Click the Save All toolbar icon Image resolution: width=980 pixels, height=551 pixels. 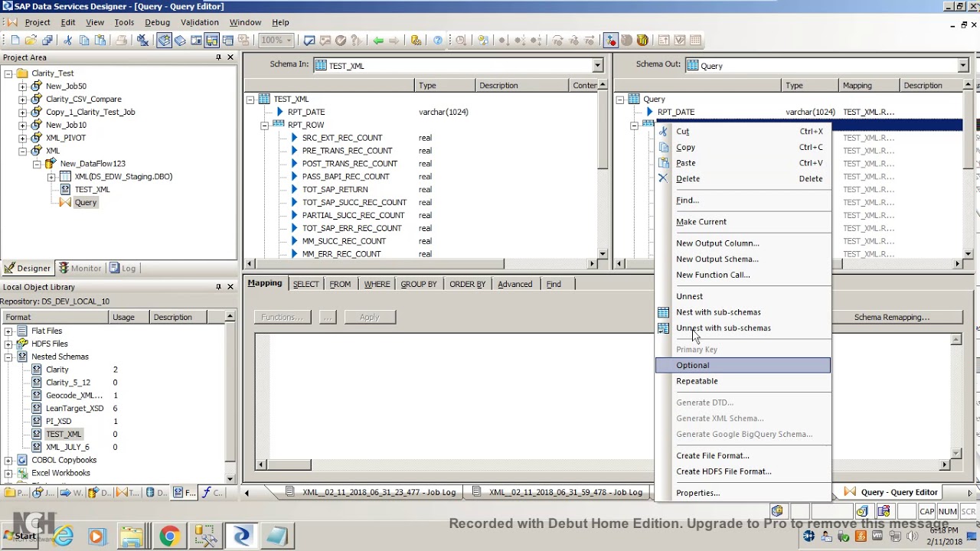[47, 41]
